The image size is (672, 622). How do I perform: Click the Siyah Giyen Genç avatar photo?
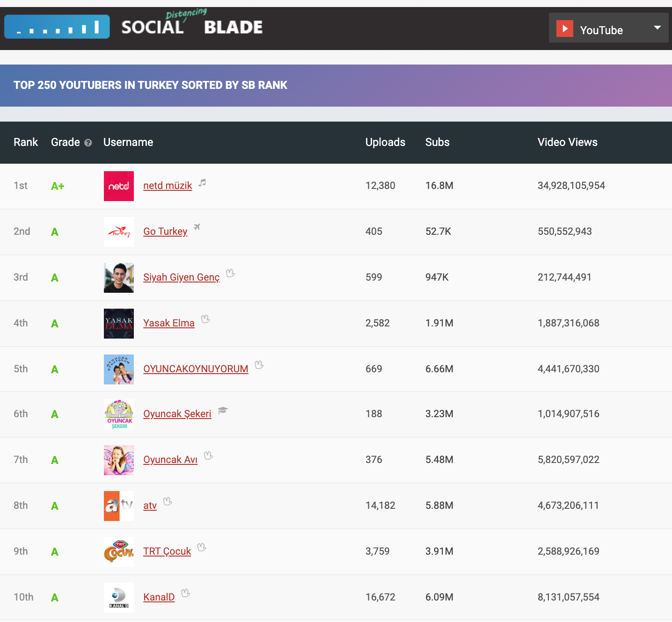click(119, 278)
